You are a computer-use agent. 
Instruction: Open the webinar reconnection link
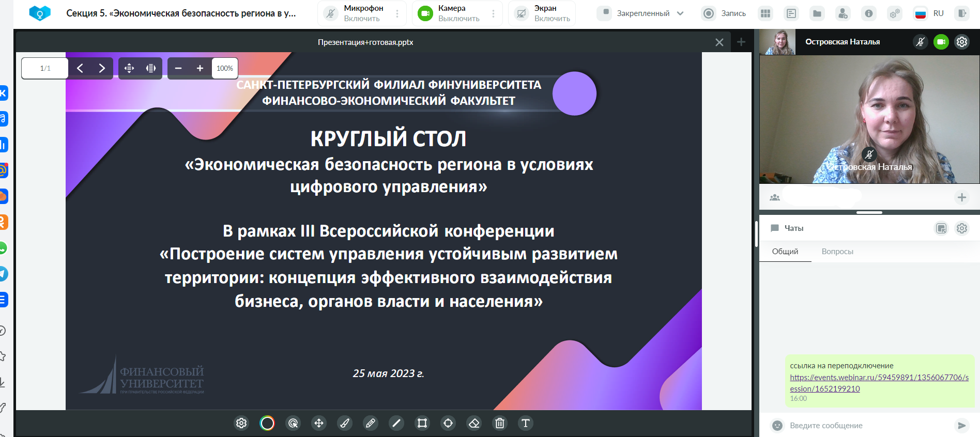pyautogui.click(x=879, y=383)
